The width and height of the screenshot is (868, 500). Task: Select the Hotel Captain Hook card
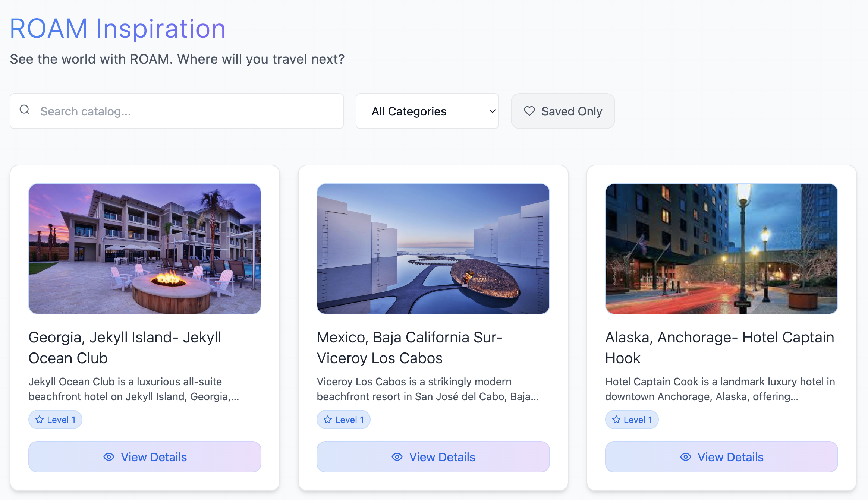721,332
